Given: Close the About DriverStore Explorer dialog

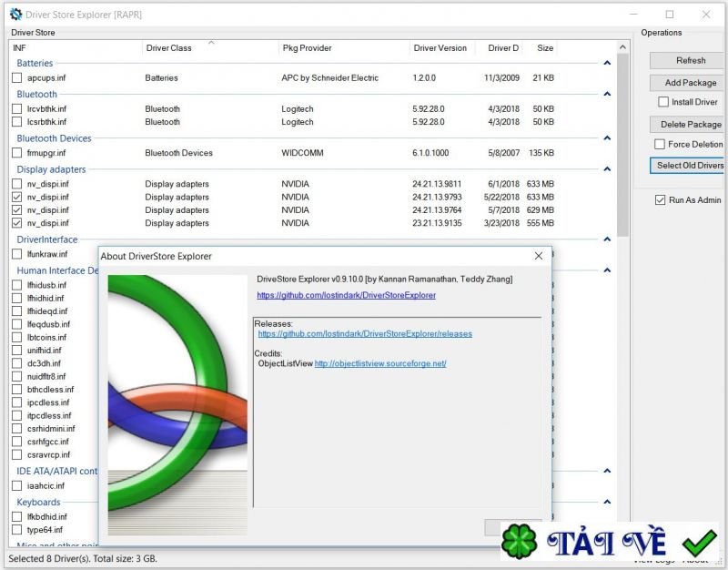Looking at the screenshot, I should point(539,256).
